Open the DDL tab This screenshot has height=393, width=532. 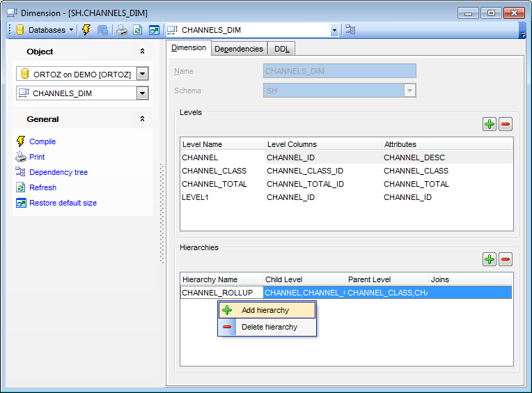pos(283,49)
